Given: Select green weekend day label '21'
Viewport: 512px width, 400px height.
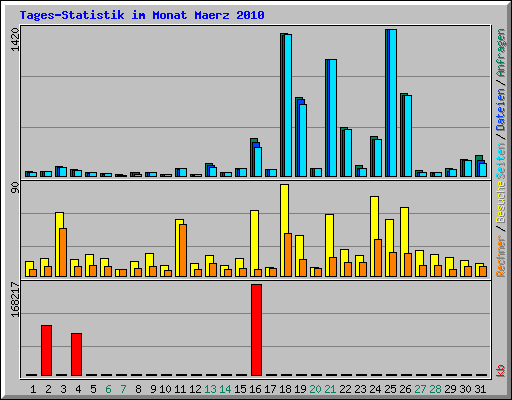Looking at the screenshot, I should click(330, 389).
